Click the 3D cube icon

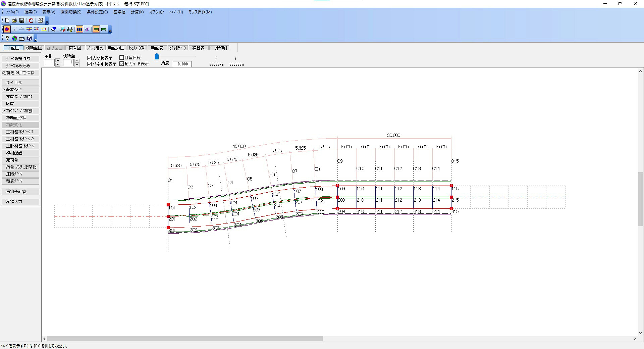coord(29,38)
